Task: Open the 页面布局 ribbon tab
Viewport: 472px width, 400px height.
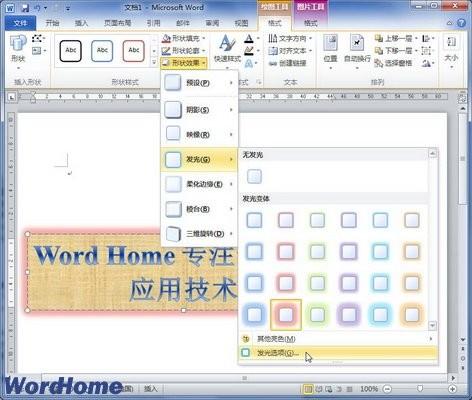Action: click(x=118, y=23)
